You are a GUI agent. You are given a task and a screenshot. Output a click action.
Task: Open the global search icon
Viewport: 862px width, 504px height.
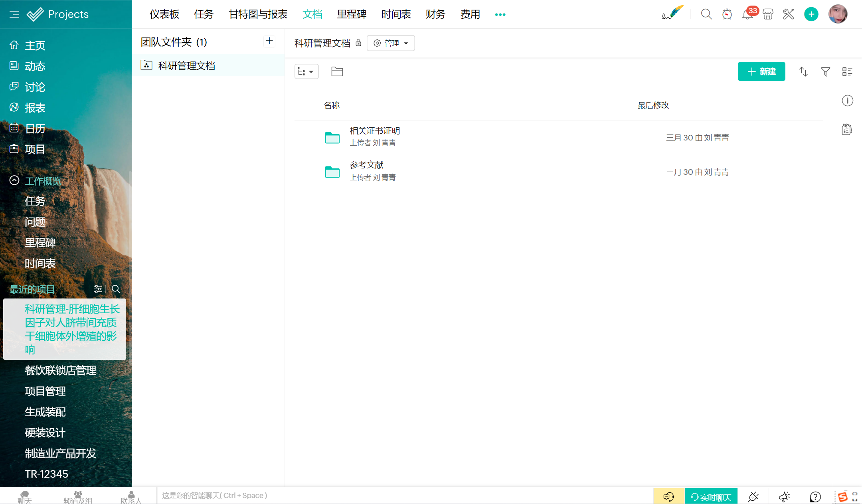(706, 14)
